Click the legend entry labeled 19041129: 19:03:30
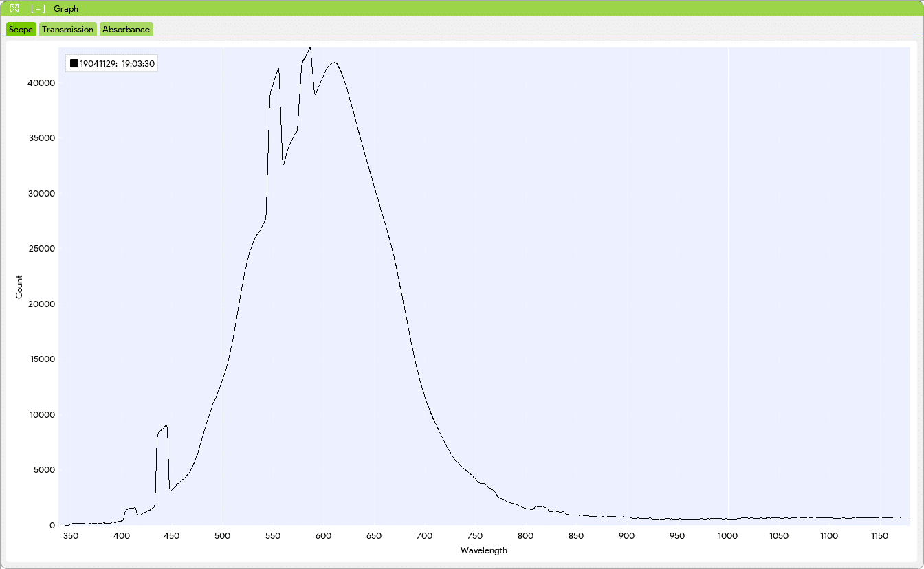The image size is (924, 569). (x=118, y=63)
